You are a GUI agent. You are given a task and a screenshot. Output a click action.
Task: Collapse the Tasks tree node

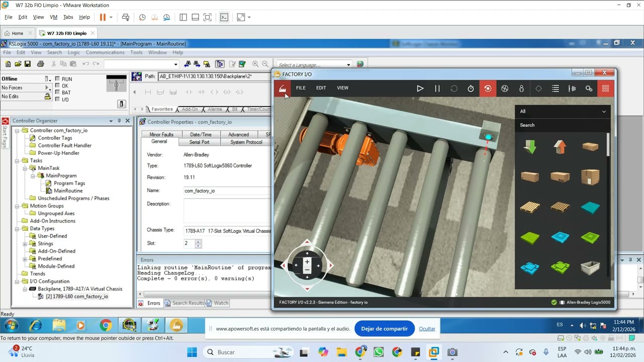coord(17,161)
